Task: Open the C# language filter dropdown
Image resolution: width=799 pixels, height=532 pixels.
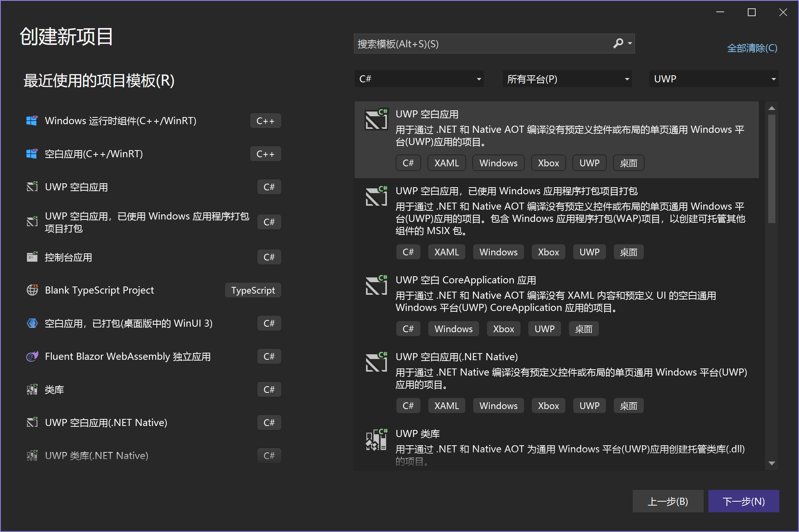Action: (419, 79)
